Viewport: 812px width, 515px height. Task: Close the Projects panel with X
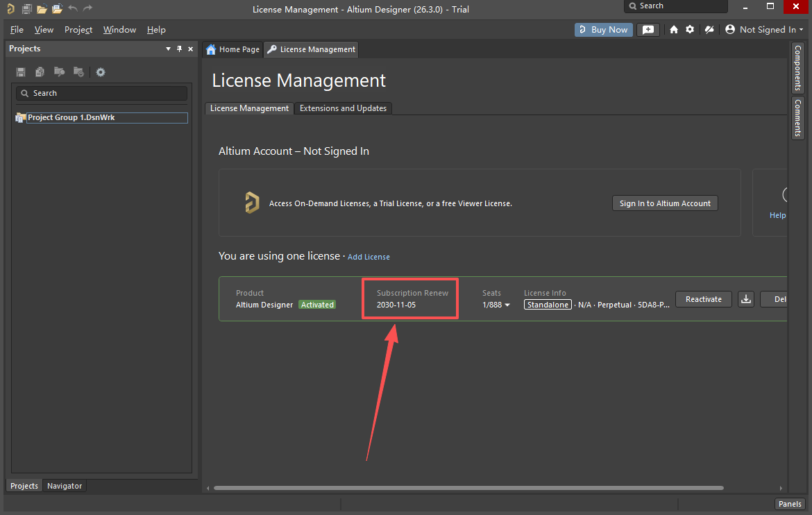[191, 49]
